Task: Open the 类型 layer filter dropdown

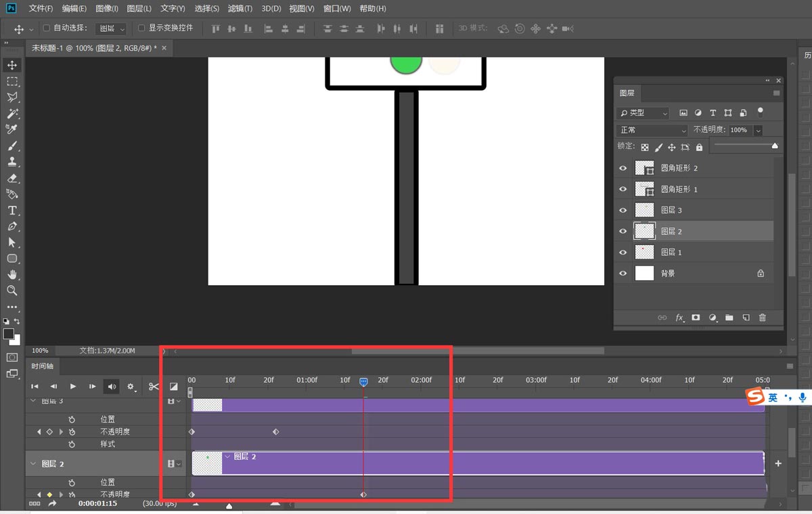Action: (x=644, y=113)
